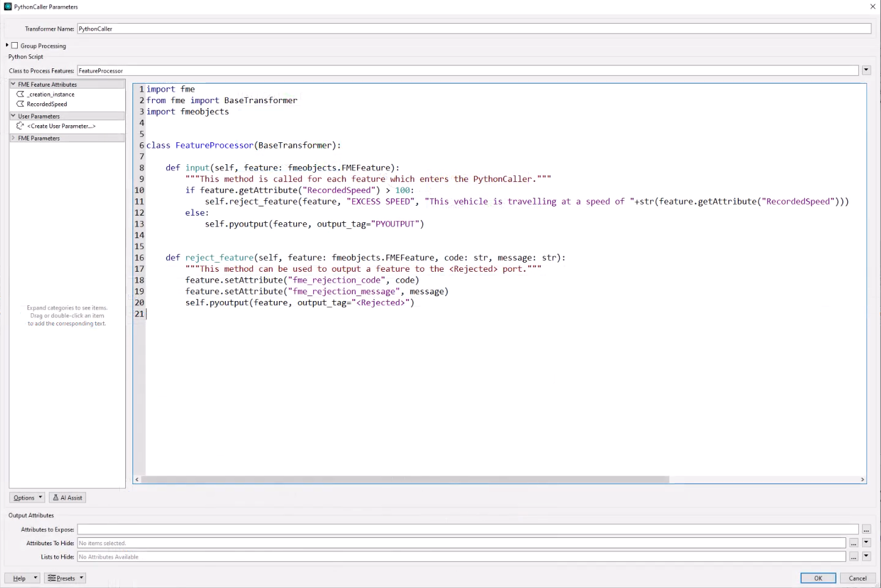Click the "EXCESS SPEED" string in code

(380, 201)
